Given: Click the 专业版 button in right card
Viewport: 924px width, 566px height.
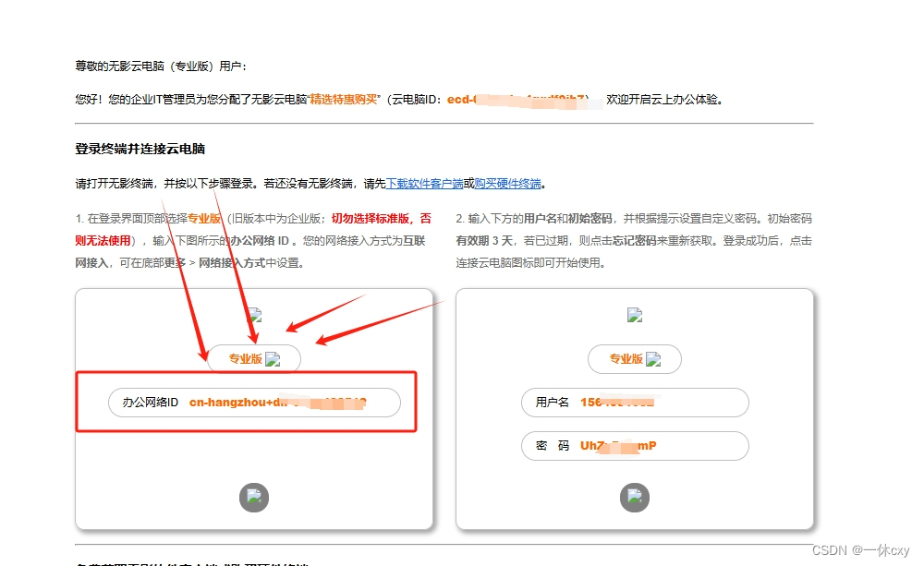Looking at the screenshot, I should [635, 358].
